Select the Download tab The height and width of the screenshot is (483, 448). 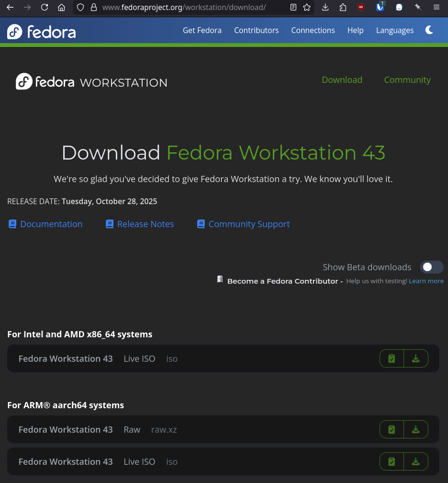pyautogui.click(x=342, y=80)
